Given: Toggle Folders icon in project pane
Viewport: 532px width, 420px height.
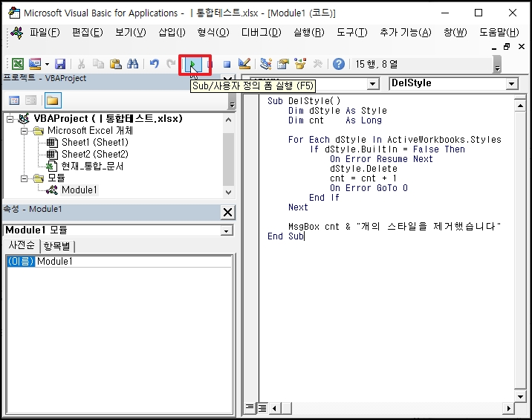Looking at the screenshot, I should pos(53,100).
